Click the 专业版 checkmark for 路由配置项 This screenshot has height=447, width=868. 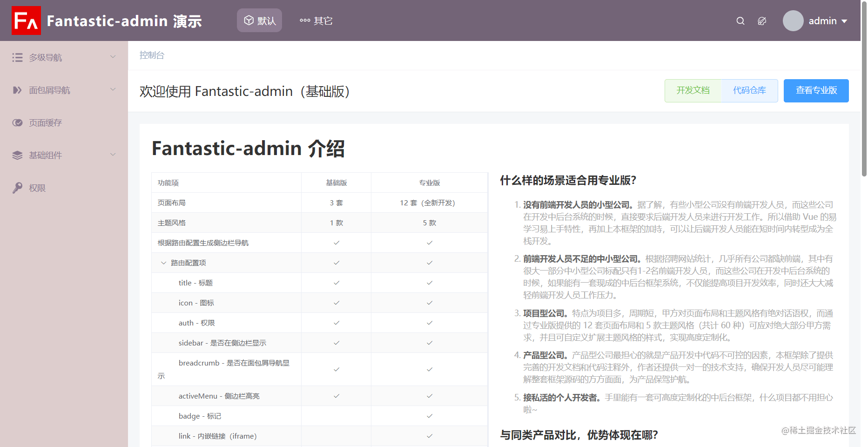click(430, 263)
